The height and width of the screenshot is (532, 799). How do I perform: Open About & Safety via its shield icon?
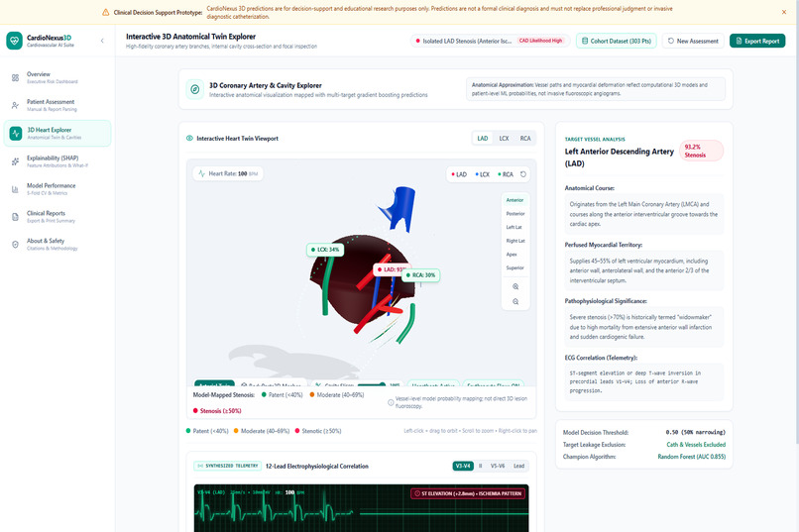tap(15, 245)
